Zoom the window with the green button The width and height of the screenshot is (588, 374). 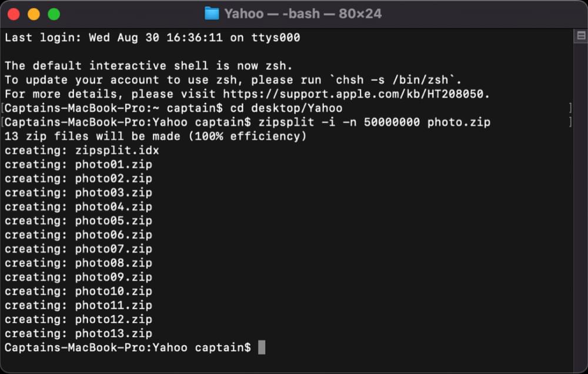(x=54, y=14)
